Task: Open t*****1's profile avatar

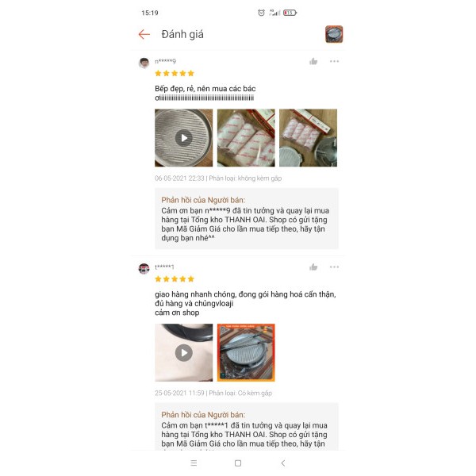Action: click(144, 269)
